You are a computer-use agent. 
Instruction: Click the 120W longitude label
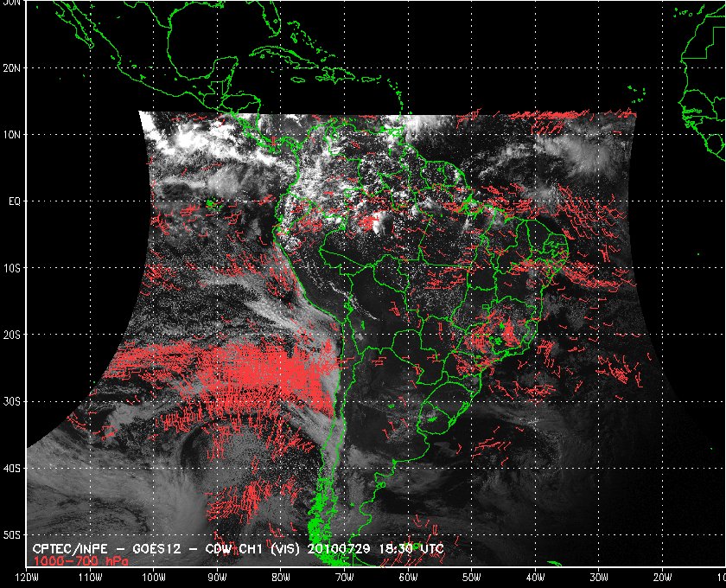coord(27,578)
